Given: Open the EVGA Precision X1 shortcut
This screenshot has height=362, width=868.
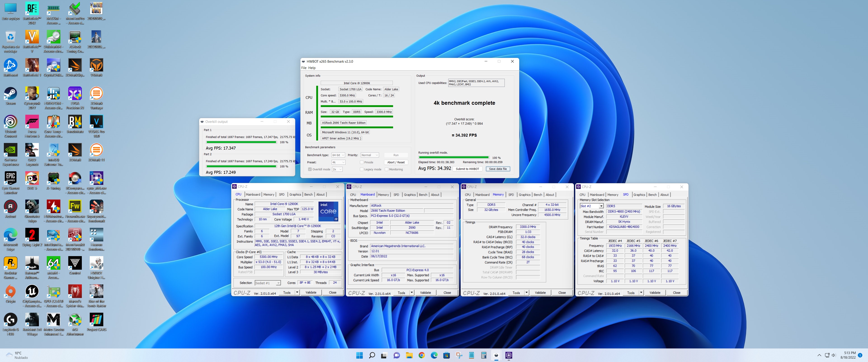Looking at the screenshot, I should [75, 98].
